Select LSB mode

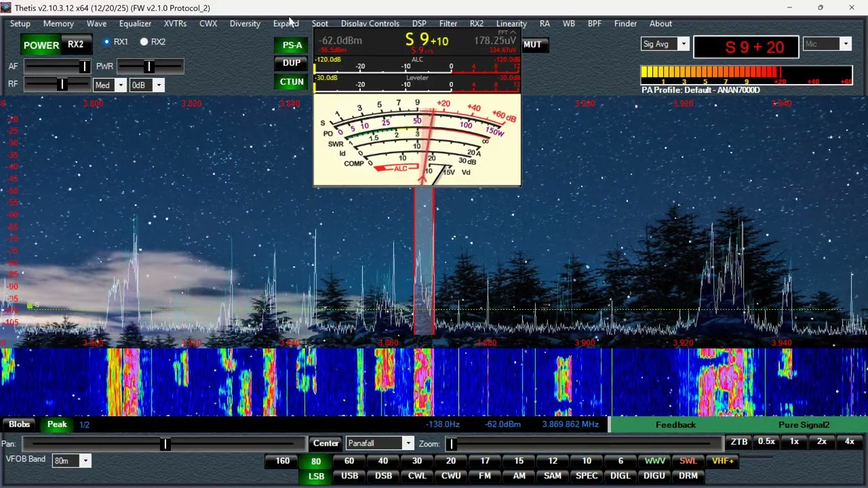[316, 476]
